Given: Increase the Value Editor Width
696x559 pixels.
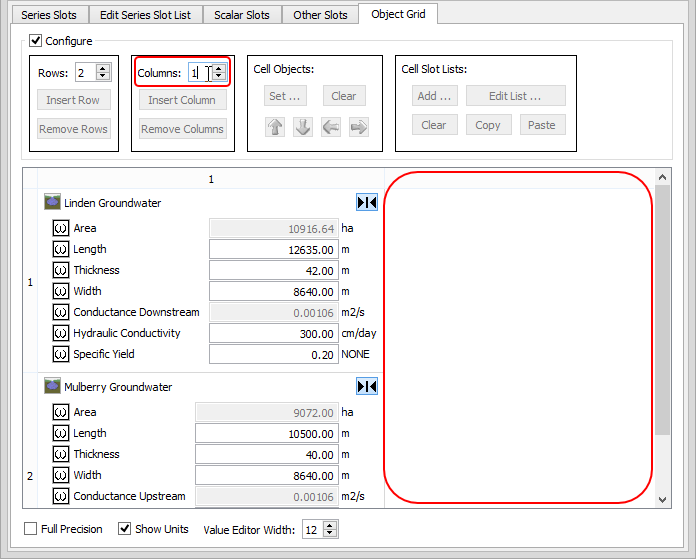Looking at the screenshot, I should pyautogui.click(x=331, y=525).
